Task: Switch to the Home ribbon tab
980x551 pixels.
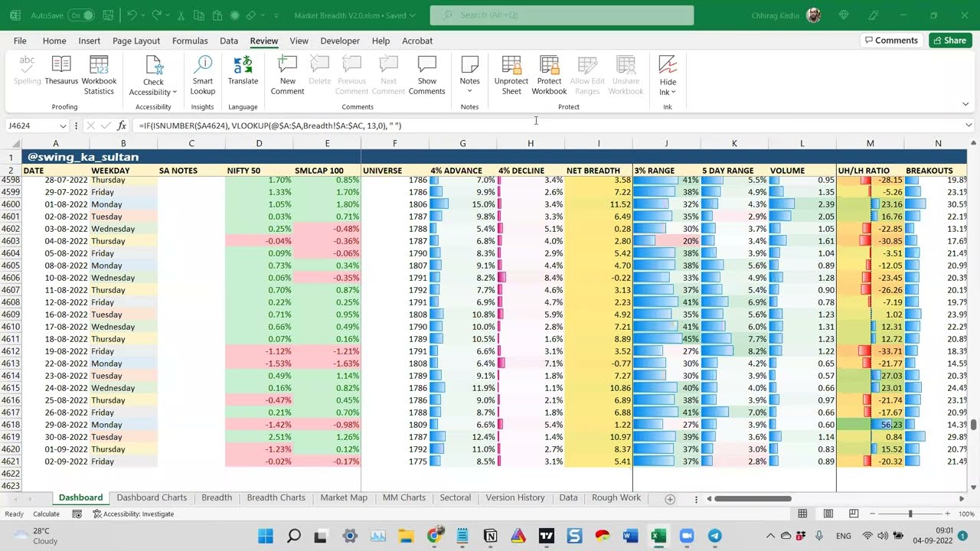Action: pyautogui.click(x=54, y=41)
